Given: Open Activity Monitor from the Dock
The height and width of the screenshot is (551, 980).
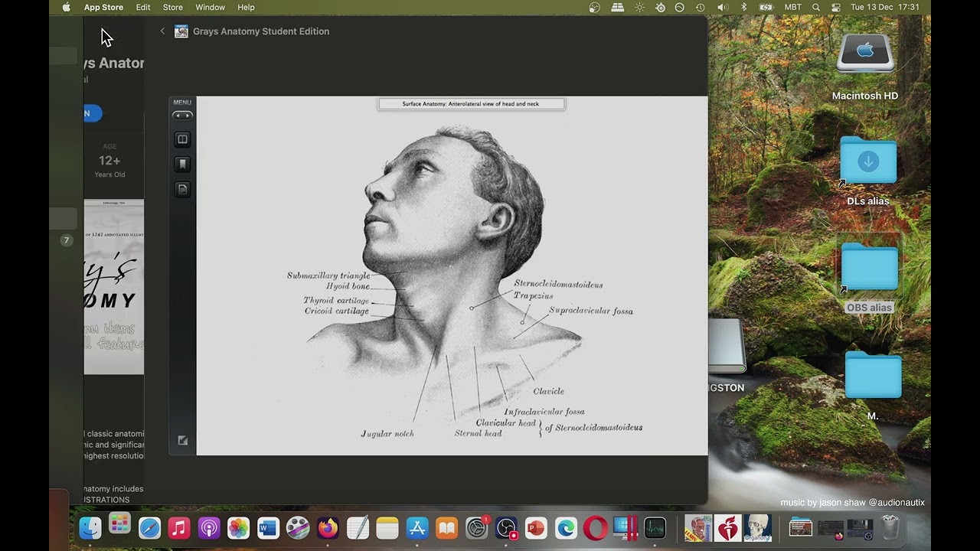Looking at the screenshot, I should 655,528.
